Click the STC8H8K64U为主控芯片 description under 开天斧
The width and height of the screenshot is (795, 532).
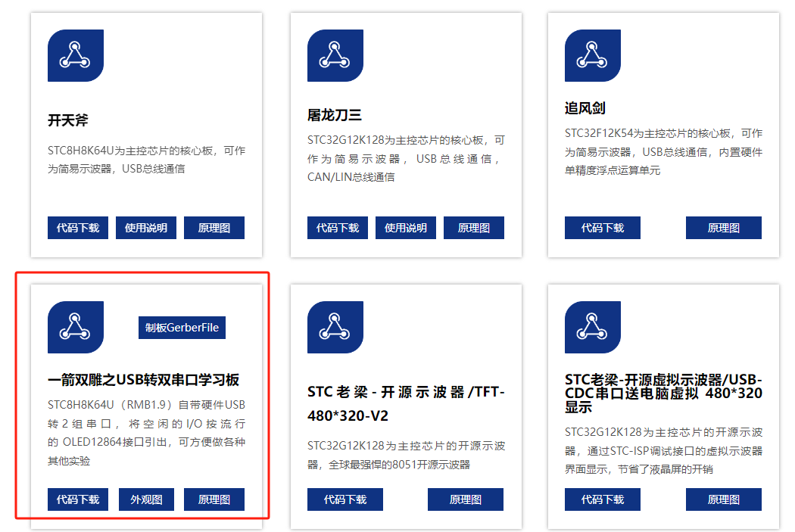point(147,160)
